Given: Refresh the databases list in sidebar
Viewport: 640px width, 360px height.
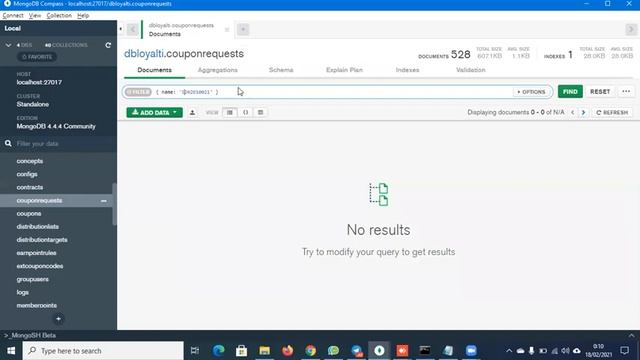Looking at the screenshot, I should pyautogui.click(x=108, y=45).
